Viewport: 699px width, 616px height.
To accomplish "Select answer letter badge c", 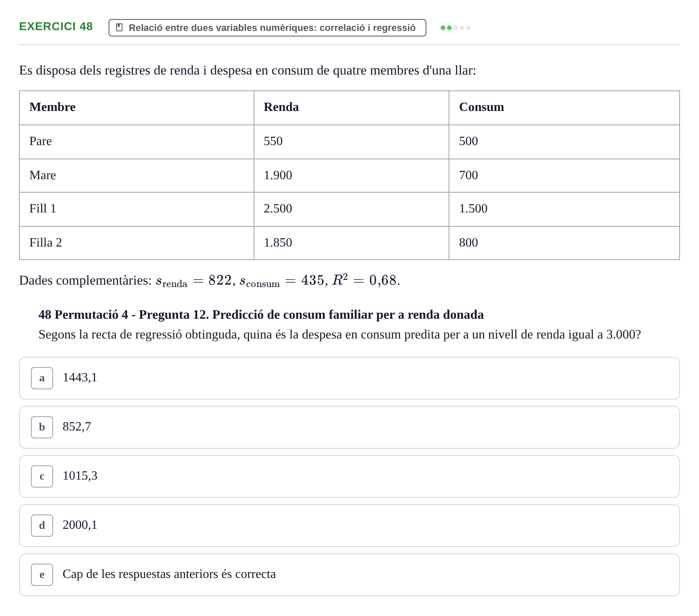I will coord(42,476).
